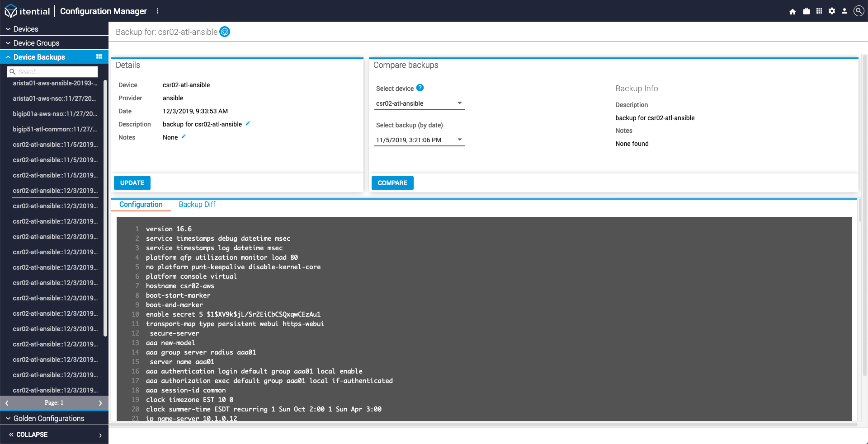
Task: Click line 19 clock timezone EST
Action: click(189, 400)
